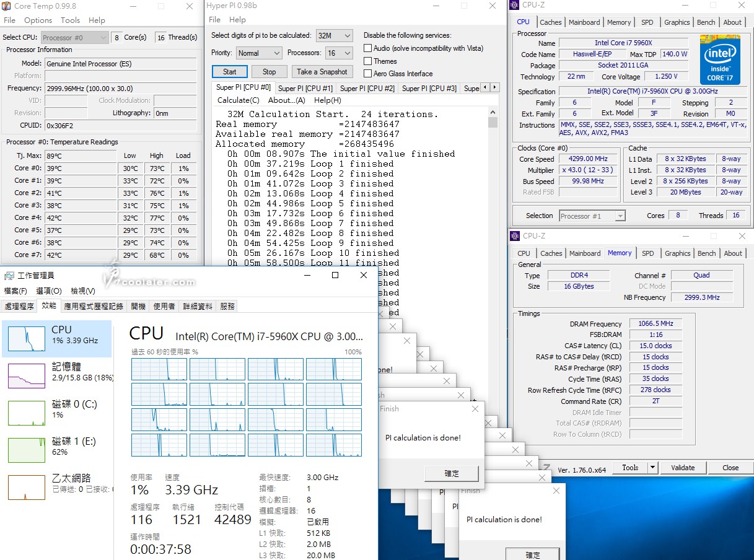Screen dimensions: 754x560
Task: Click Task Manager title bar icon
Action: 9,275
